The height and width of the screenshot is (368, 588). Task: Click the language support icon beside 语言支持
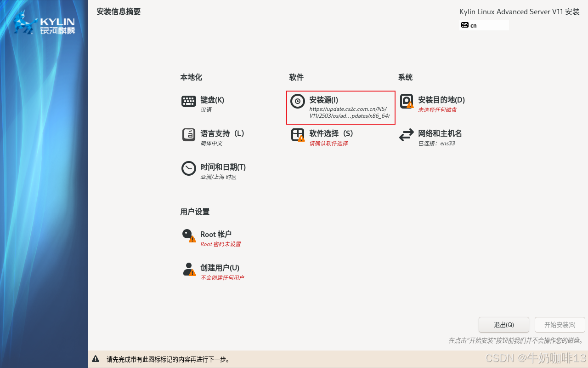189,135
